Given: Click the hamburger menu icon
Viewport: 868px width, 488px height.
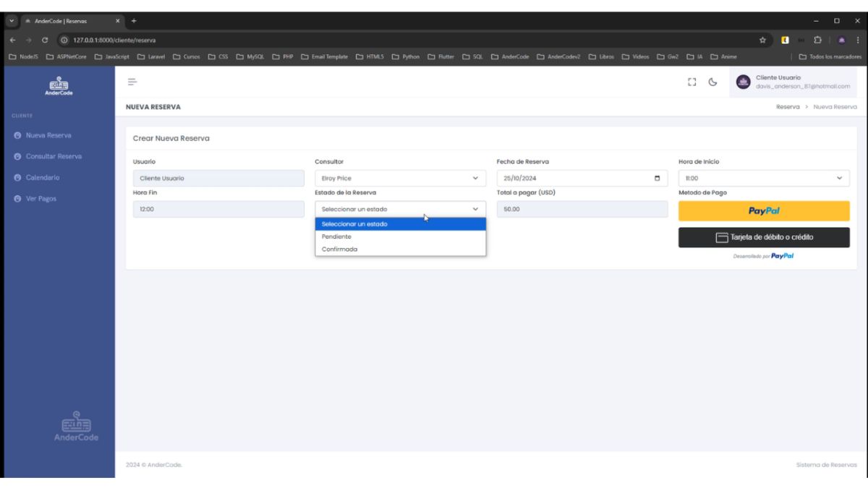Looking at the screenshot, I should coord(132,82).
